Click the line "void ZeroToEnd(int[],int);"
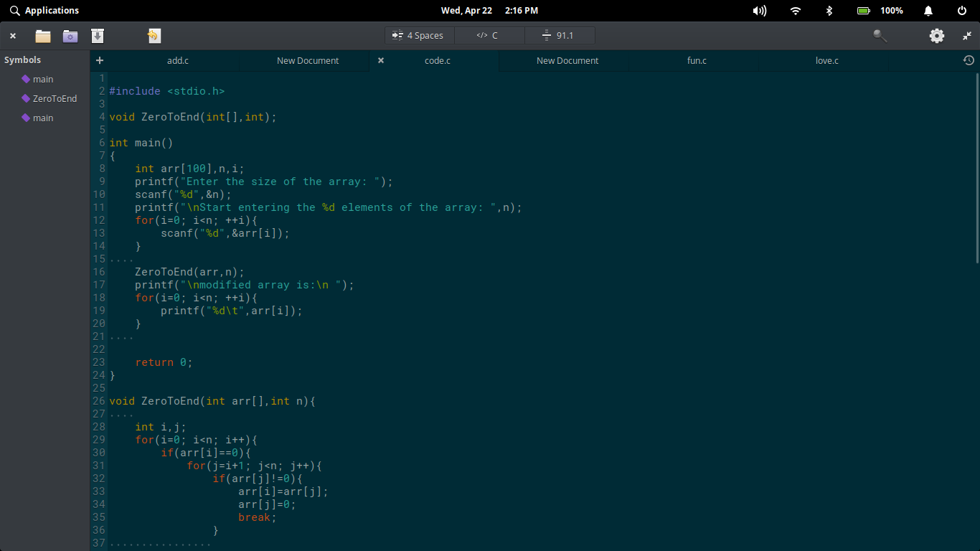This screenshot has width=980, height=551. coord(193,117)
